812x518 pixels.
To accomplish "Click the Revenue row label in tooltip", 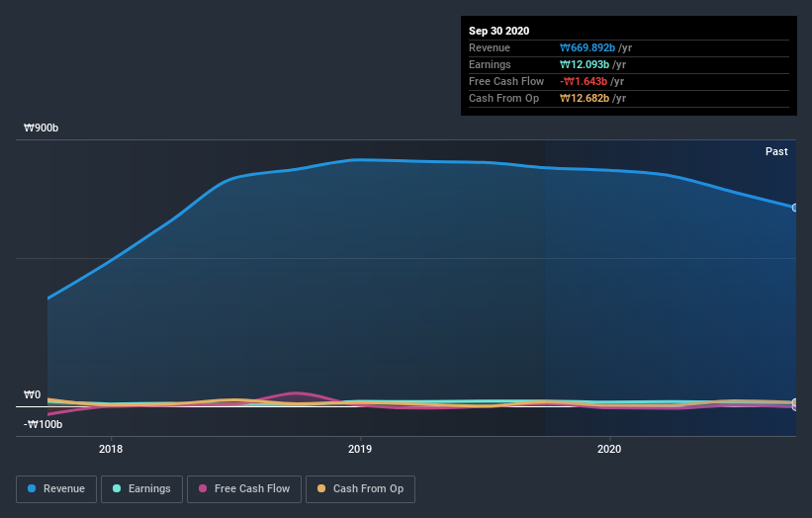I will [490, 47].
